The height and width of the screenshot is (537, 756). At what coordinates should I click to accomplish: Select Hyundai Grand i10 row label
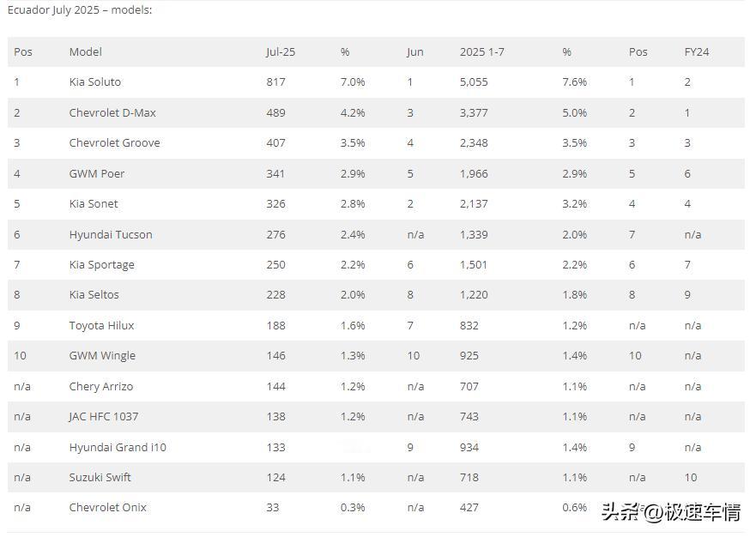tap(118, 447)
